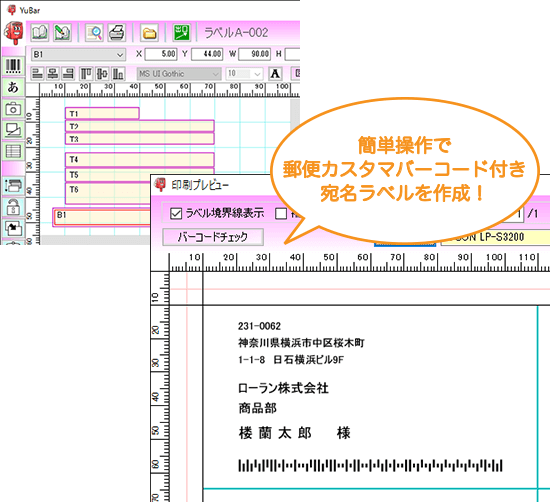Click the padlock unlock icon
Screen dimensions: 550x502
coord(13,207)
